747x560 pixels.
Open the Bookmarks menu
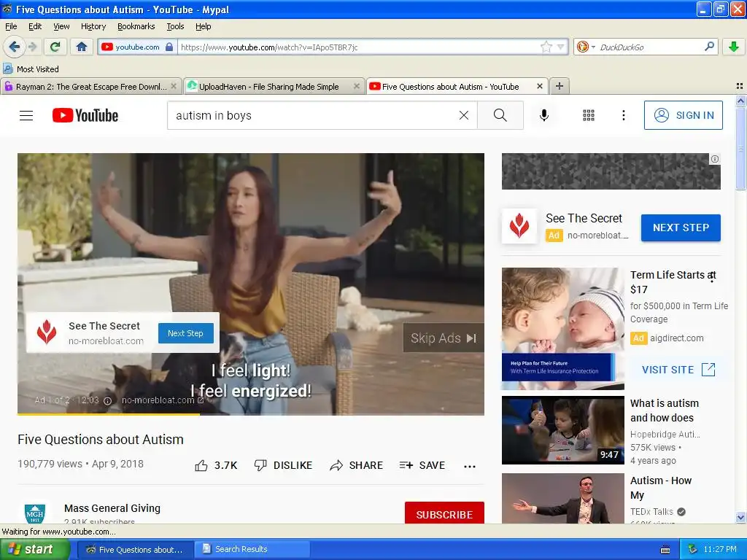click(x=136, y=26)
